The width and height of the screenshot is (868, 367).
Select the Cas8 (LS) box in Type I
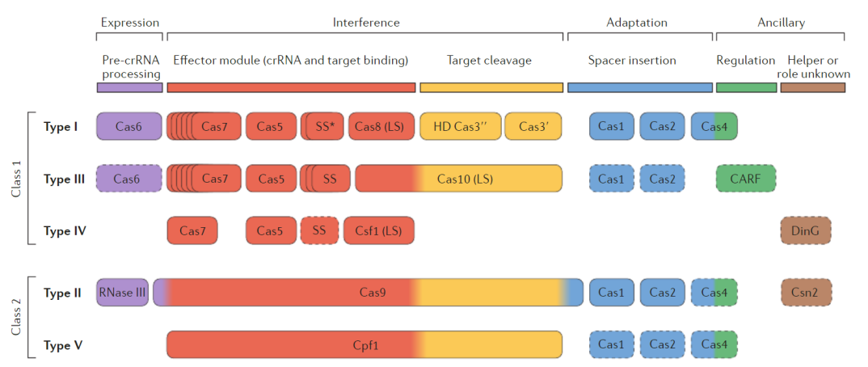click(x=381, y=126)
